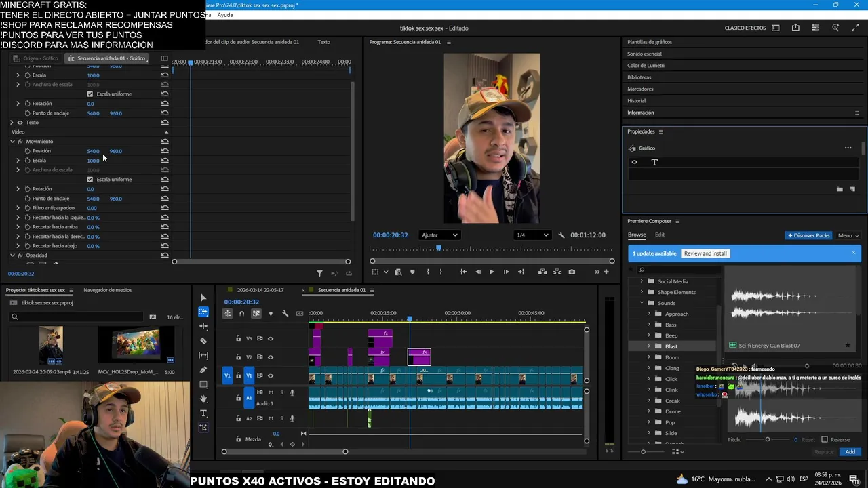868x488 pixels.
Task: Open the 1/4 playback resolution dropdown
Action: [x=532, y=235]
